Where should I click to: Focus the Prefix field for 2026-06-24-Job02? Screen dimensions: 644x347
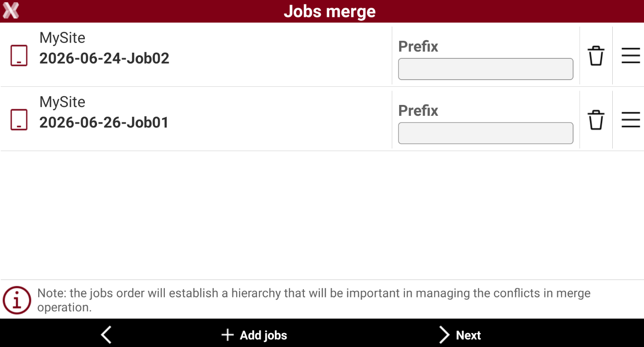486,69
